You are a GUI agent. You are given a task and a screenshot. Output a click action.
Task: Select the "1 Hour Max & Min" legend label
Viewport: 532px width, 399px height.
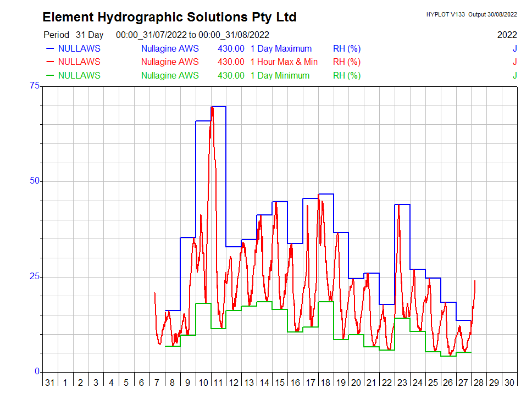click(284, 62)
